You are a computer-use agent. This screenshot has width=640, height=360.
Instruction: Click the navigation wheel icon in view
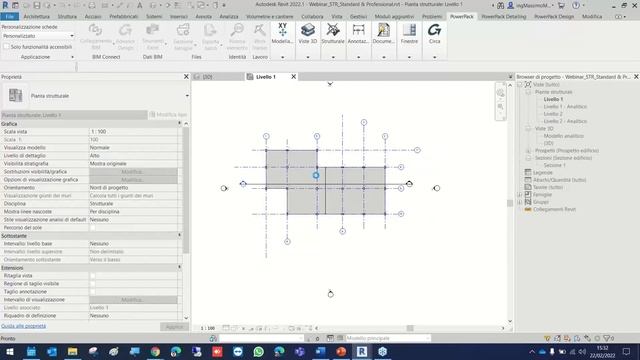coord(500,93)
